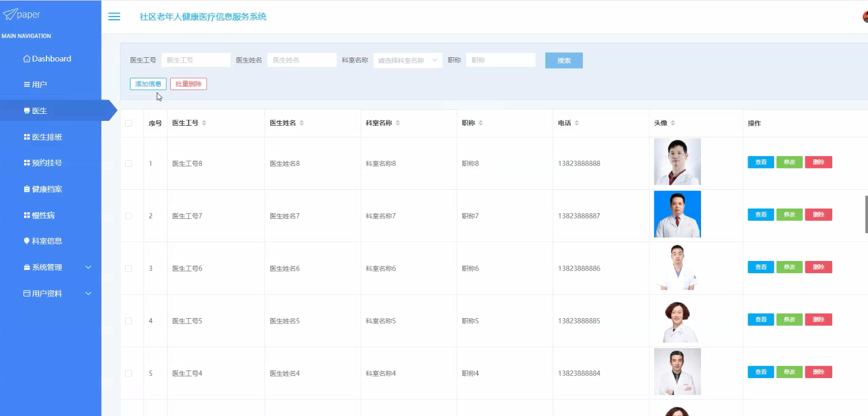Open the Dashboard menu item

click(x=50, y=59)
